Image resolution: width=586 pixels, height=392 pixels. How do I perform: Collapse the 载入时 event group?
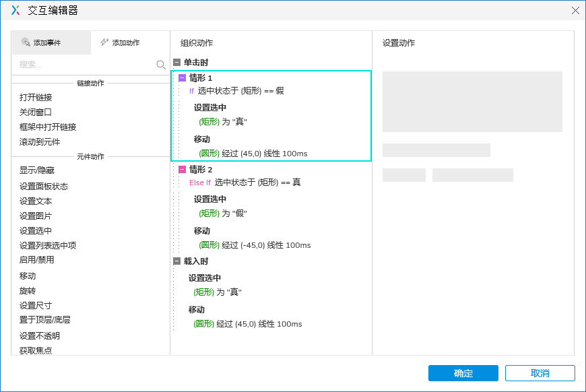tap(176, 261)
